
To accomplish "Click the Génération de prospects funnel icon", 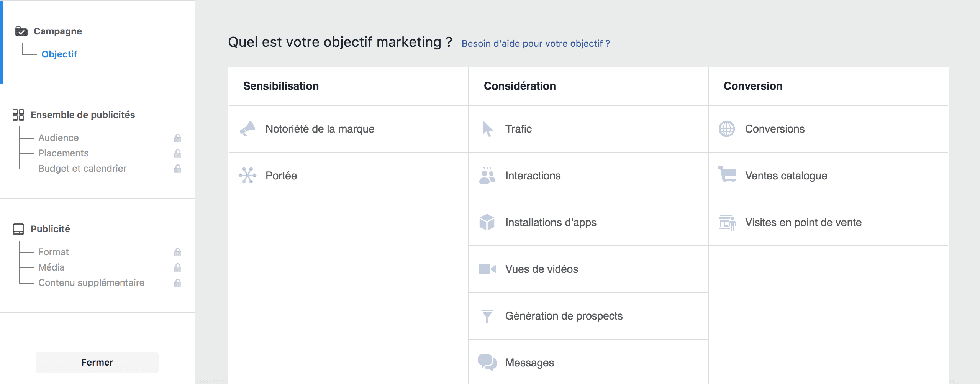I will 487,316.
